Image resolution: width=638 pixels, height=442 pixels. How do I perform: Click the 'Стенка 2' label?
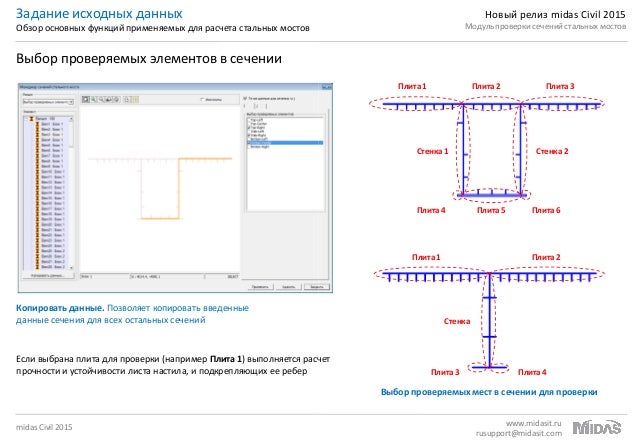click(x=552, y=151)
